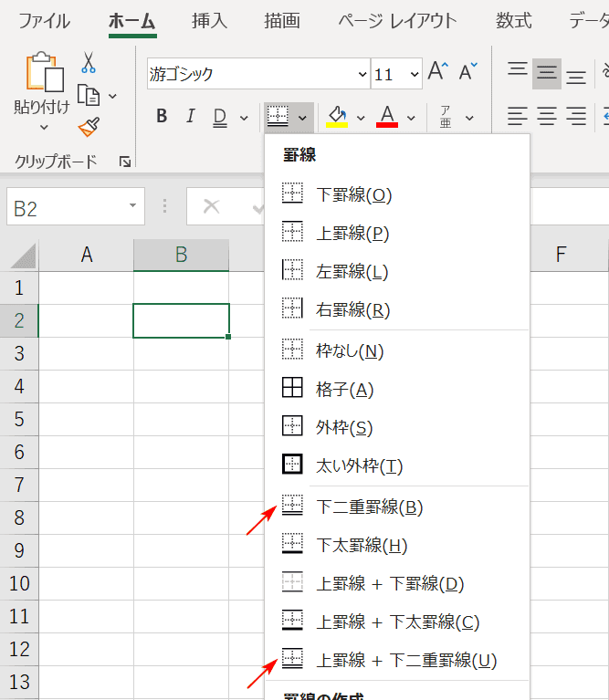Choose 下二重罫線(B) bottom double border
Viewport: 609px width, 700px height.
pos(397,507)
